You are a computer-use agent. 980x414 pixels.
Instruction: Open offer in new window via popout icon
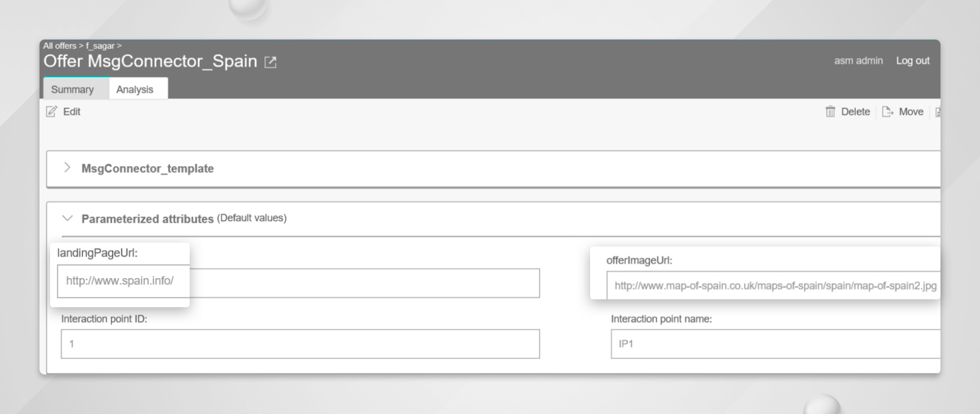(270, 61)
